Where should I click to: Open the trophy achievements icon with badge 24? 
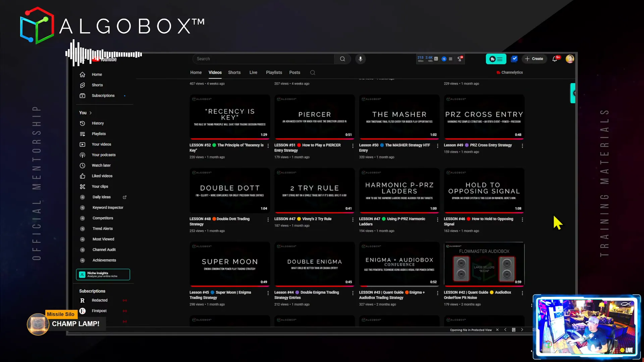point(460,59)
